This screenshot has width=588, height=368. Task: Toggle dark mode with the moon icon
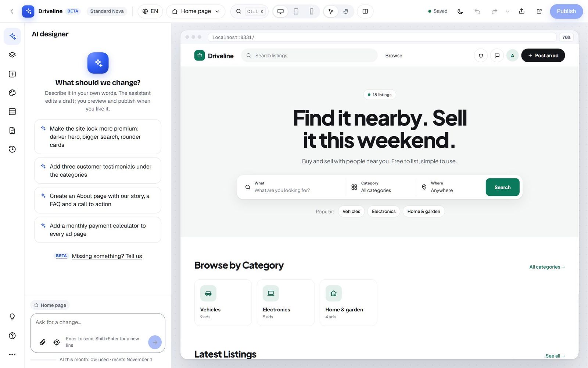460,11
